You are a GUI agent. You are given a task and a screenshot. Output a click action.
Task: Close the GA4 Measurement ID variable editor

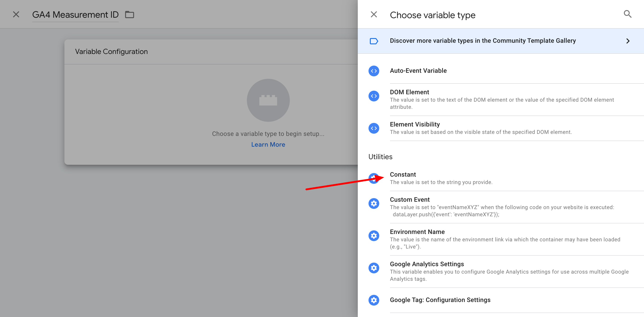click(x=16, y=15)
